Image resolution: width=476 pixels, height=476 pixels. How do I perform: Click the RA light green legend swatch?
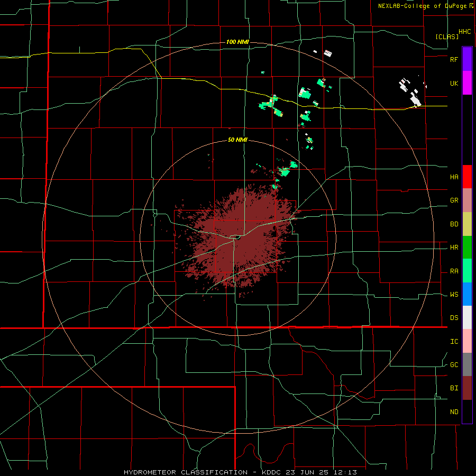[467, 271]
